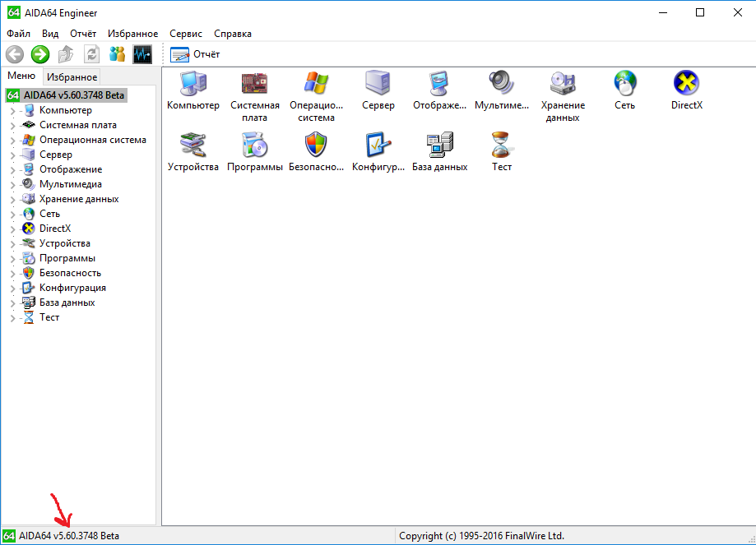
Task: Open the Сервер large icon
Action: coord(378,90)
